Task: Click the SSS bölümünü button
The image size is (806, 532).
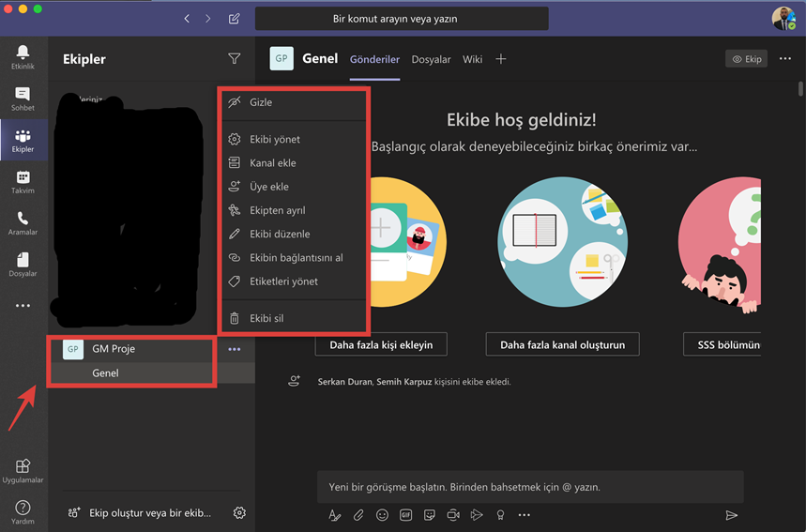Action: point(722,344)
